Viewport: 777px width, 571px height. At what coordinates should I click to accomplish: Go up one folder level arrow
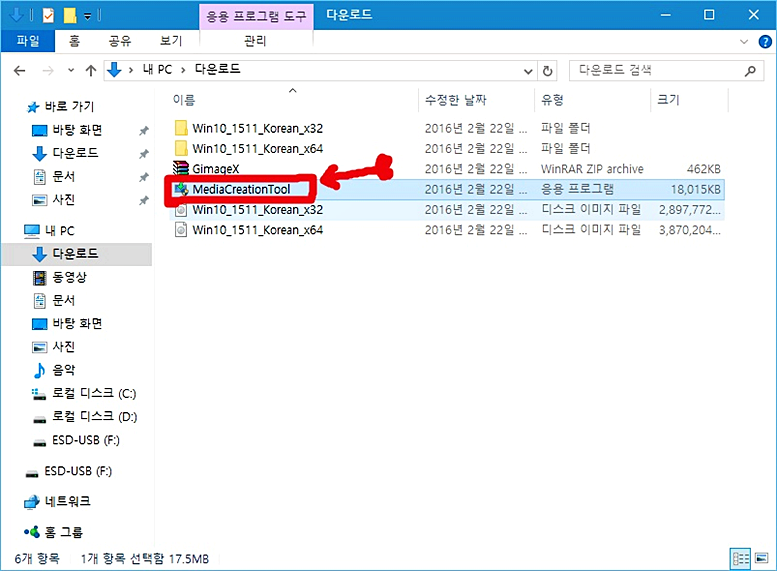[91, 71]
